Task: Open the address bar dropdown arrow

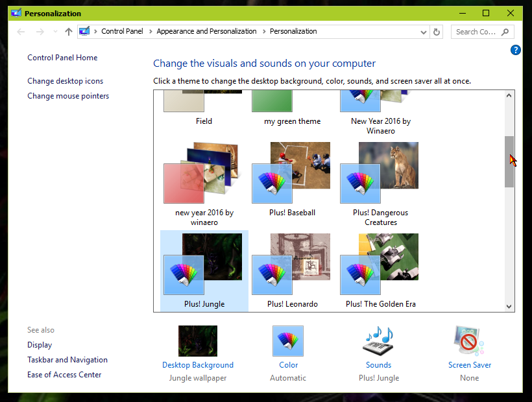Action: tap(423, 31)
